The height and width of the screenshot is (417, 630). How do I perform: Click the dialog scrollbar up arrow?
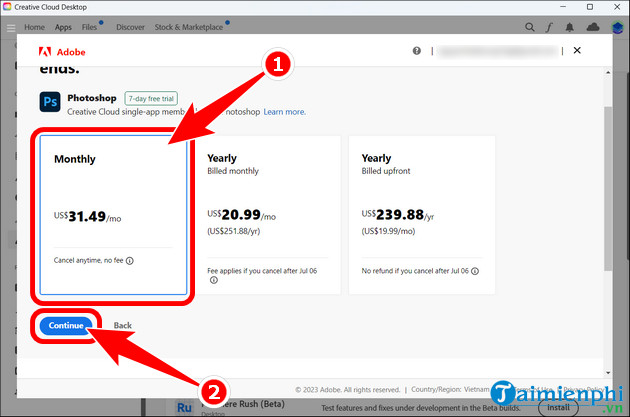608,72
